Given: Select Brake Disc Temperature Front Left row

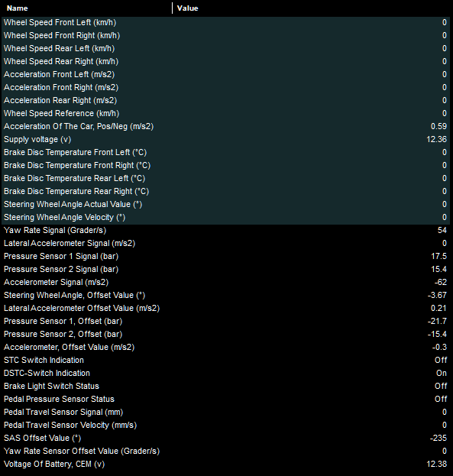Looking at the screenshot, I should coord(226,152).
